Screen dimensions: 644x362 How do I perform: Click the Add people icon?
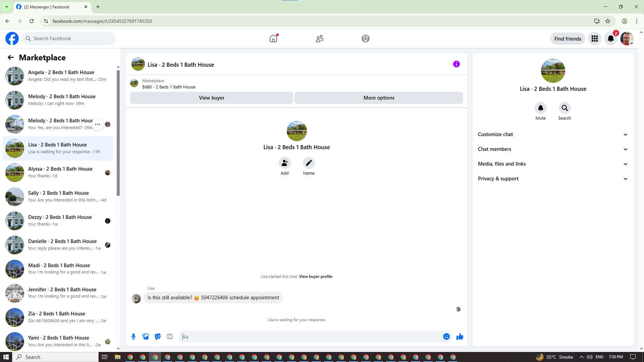[x=284, y=163]
